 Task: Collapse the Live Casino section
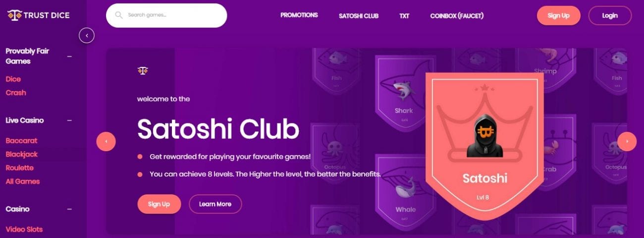tap(69, 120)
